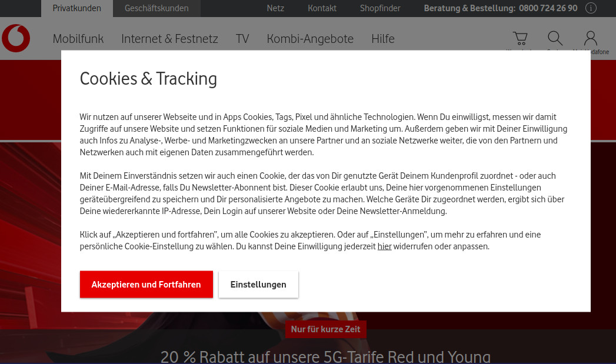This screenshot has width=616, height=364.
Task: Click the info icon beside the phone number
Action: click(591, 8)
